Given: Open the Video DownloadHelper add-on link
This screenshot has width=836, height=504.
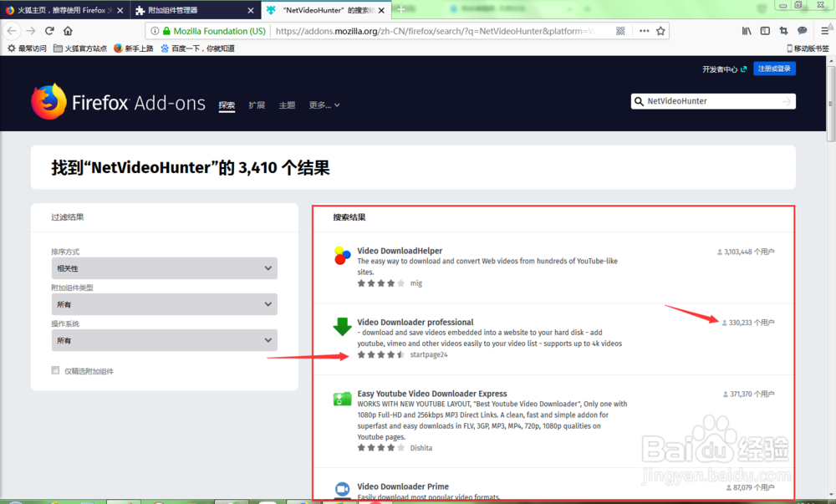Looking at the screenshot, I should coord(400,251).
